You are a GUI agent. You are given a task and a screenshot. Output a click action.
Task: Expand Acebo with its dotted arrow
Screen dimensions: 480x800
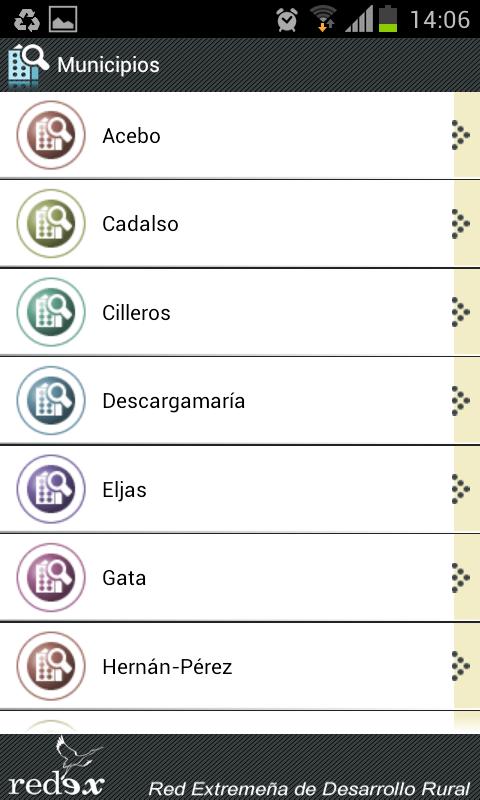pyautogui.click(x=461, y=135)
